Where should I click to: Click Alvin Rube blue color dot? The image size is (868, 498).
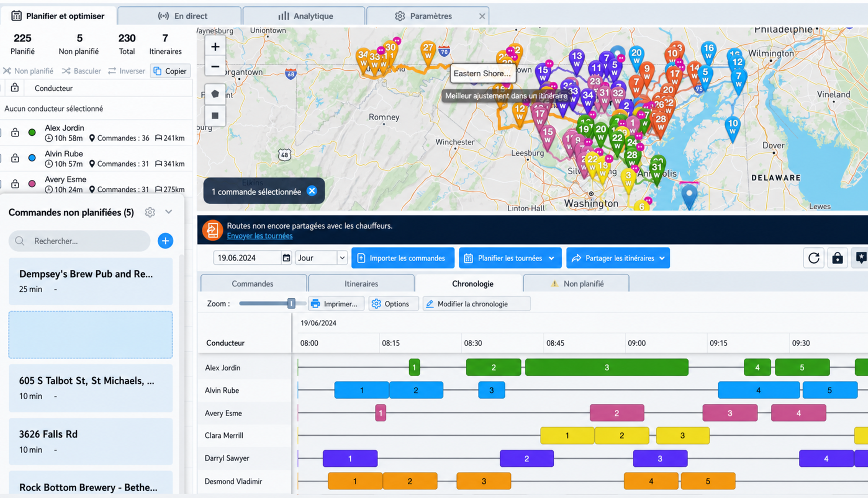[32, 158]
